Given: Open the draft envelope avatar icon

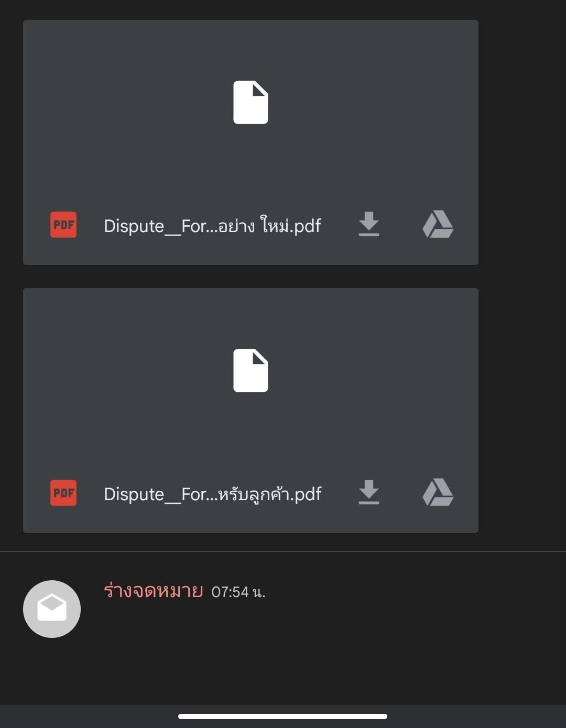Looking at the screenshot, I should (x=52, y=609).
